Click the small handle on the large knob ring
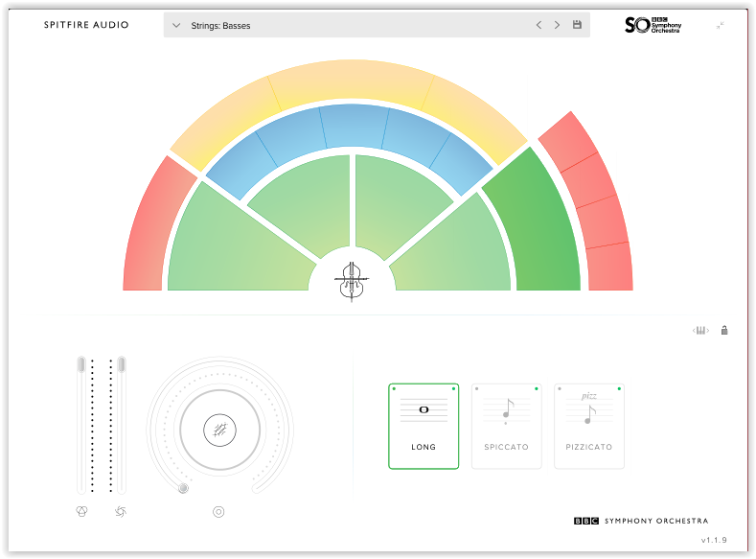 tap(183, 488)
